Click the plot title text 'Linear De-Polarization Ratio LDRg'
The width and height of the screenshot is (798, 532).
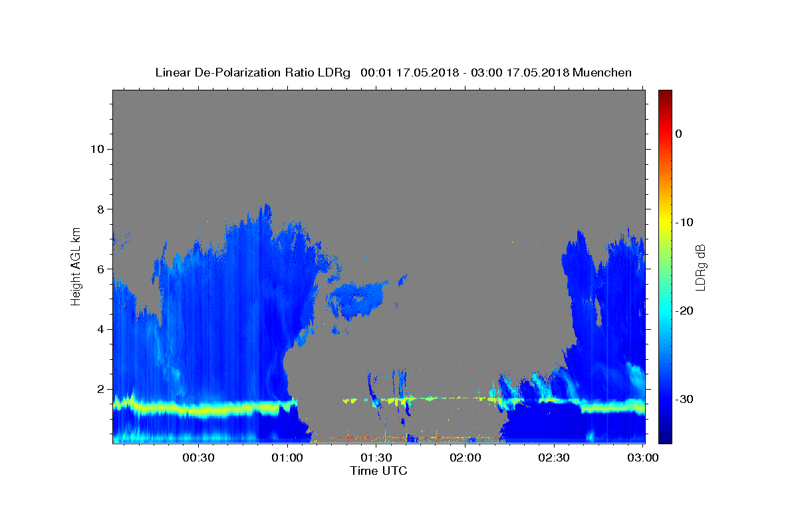253,72
